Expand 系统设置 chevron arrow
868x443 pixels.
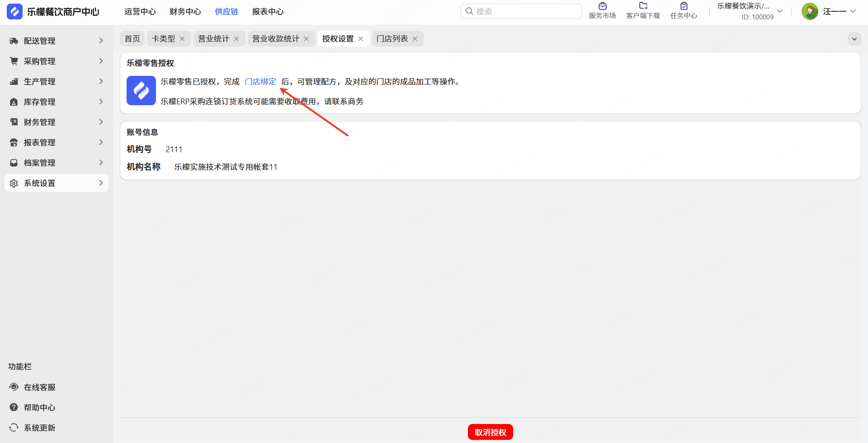pos(101,183)
